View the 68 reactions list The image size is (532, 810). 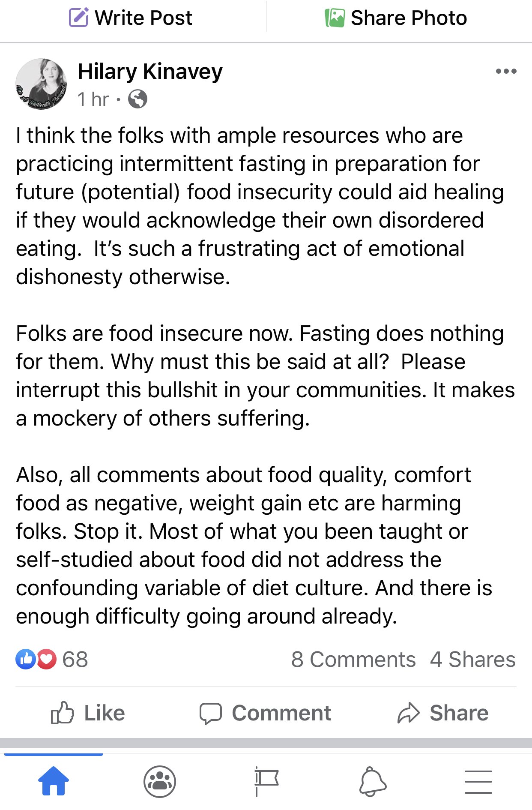[75, 659]
